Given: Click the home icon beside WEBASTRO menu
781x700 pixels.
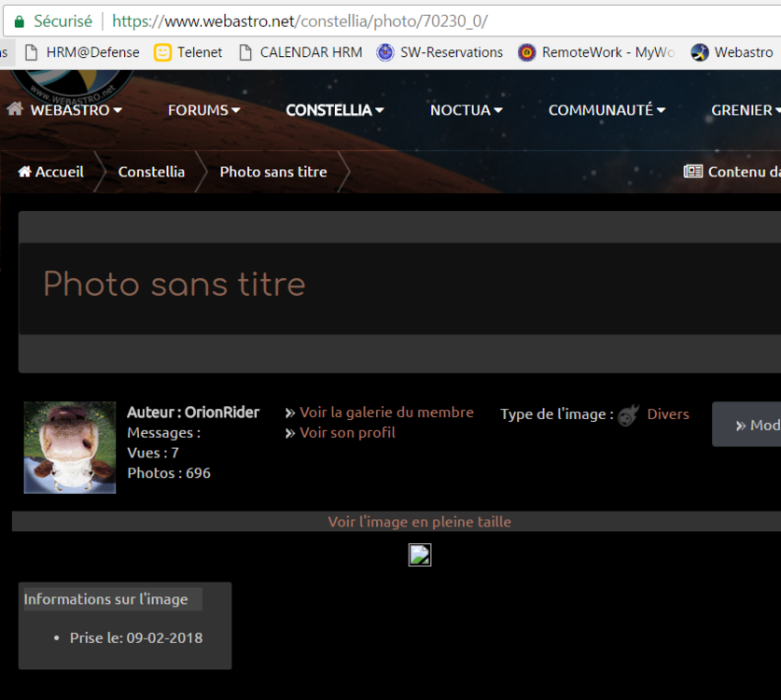Looking at the screenshot, I should click(x=15, y=108).
